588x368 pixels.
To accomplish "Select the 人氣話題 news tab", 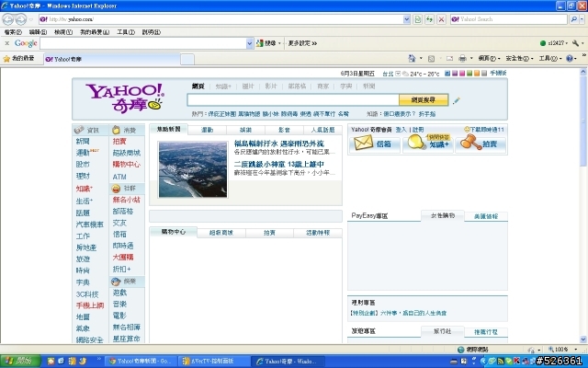I will [x=322, y=130].
